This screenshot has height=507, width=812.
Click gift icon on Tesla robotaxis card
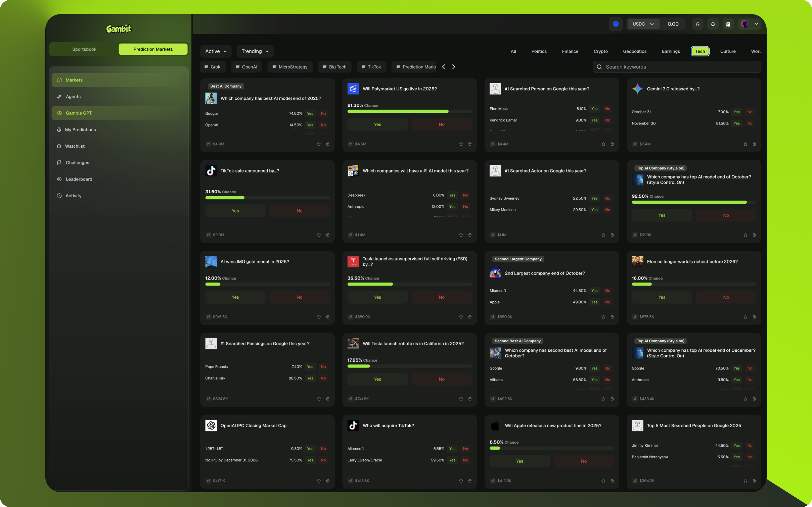(x=470, y=399)
